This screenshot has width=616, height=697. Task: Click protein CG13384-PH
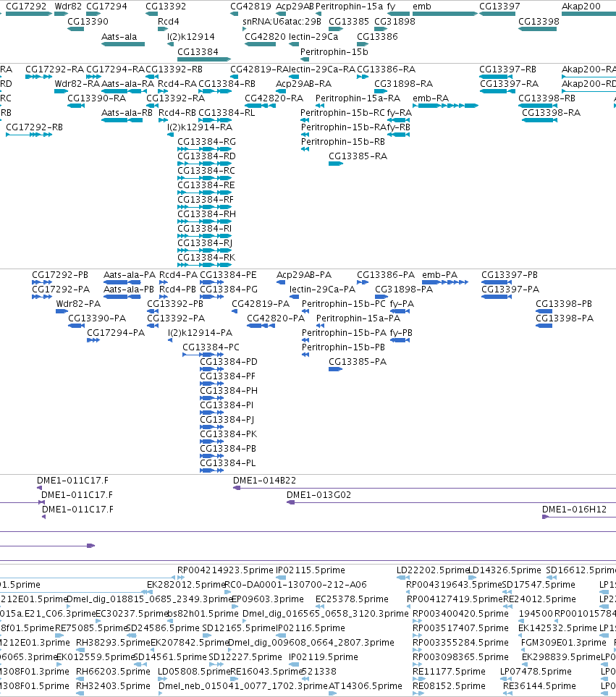(x=211, y=398)
